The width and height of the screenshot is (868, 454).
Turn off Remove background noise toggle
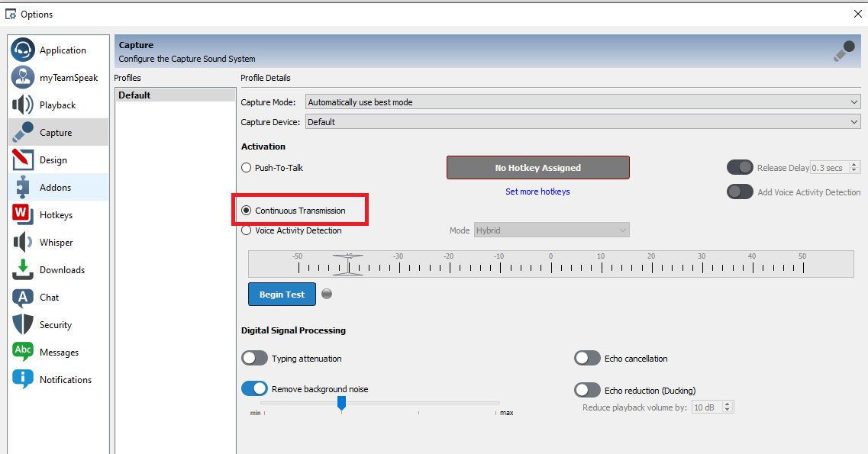[254, 389]
